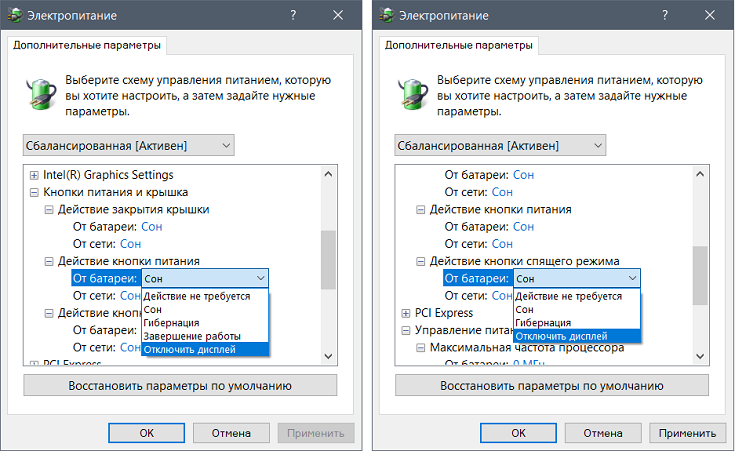Click OK in the left dialog
The width and height of the screenshot is (735, 451).
(146, 433)
